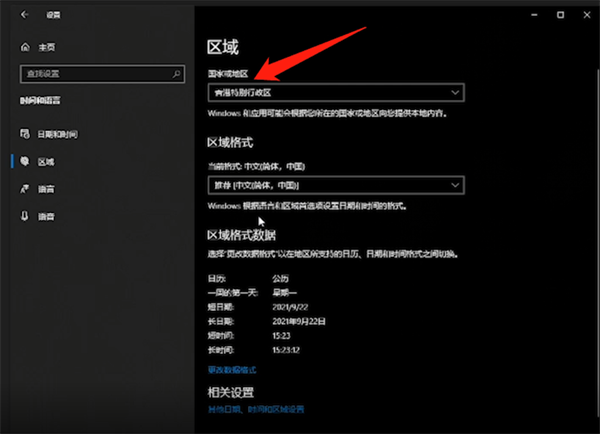Type-focus the 查找设置 search field

pyautogui.click(x=95, y=74)
